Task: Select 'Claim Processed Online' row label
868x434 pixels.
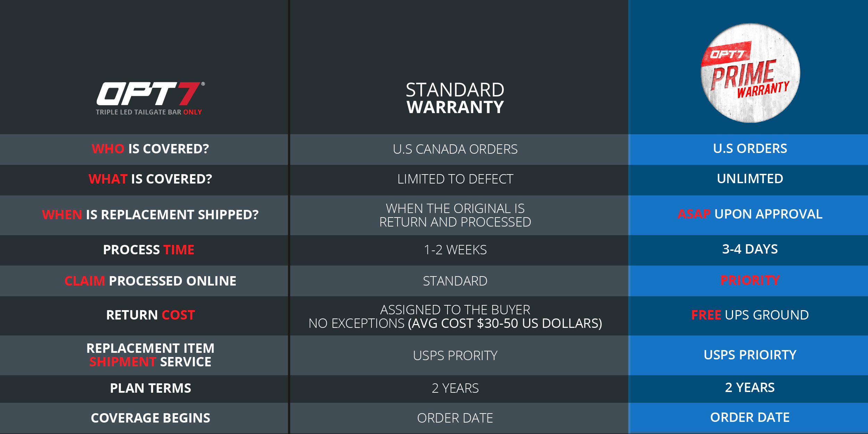Action: tap(150, 281)
